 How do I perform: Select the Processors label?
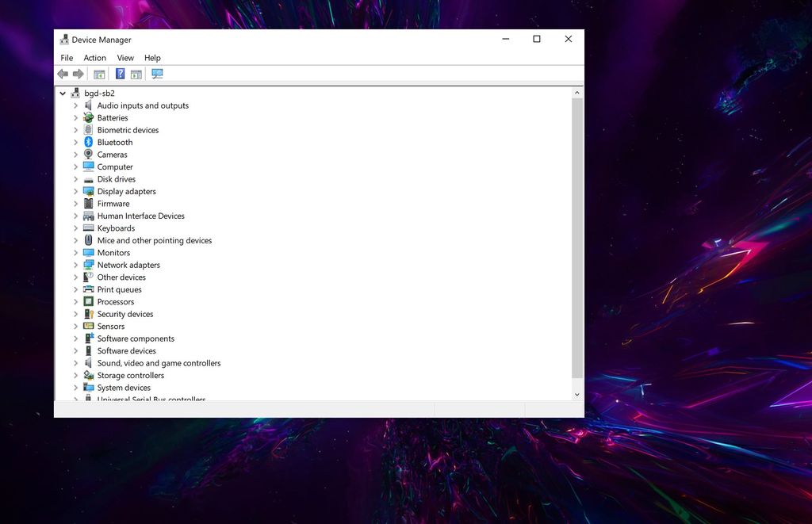(x=116, y=301)
